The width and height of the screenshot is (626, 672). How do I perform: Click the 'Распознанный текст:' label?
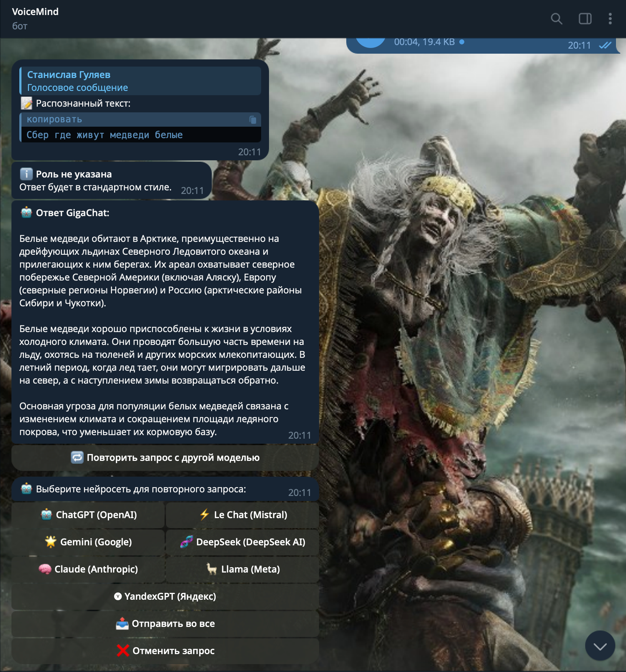pyautogui.click(x=83, y=103)
